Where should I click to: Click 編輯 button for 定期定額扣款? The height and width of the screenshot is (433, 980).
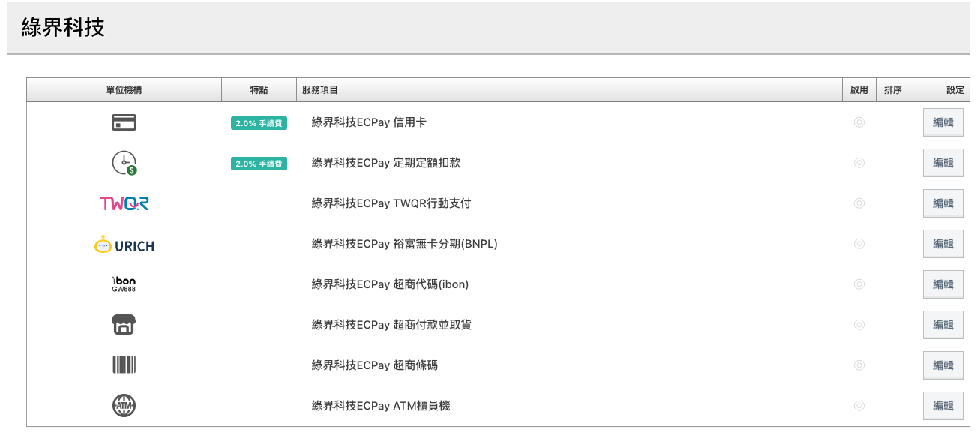point(943,163)
